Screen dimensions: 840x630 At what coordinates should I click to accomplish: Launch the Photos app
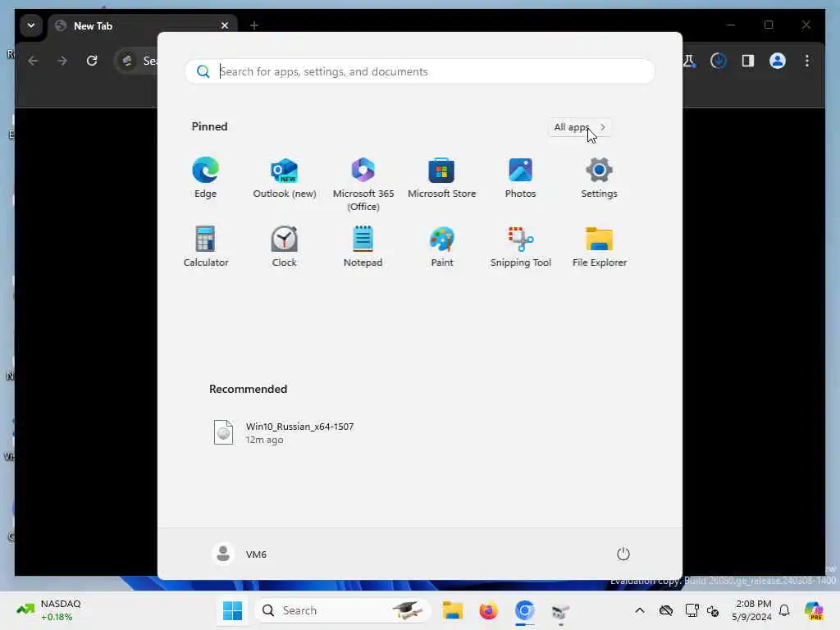[520, 178]
